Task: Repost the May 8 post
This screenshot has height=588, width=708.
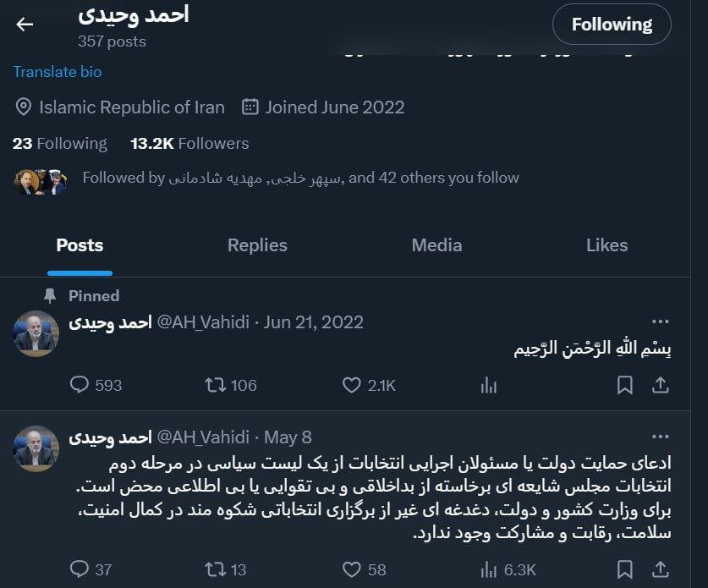Action: 216,569
